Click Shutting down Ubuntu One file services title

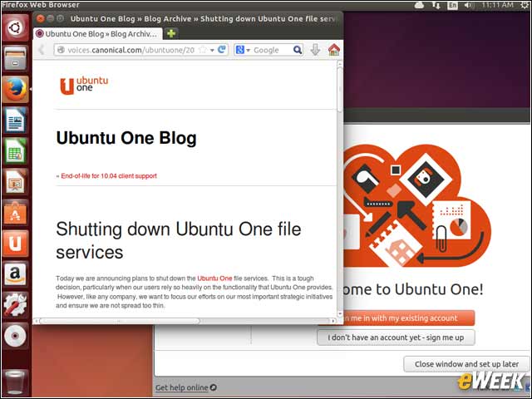[179, 240]
